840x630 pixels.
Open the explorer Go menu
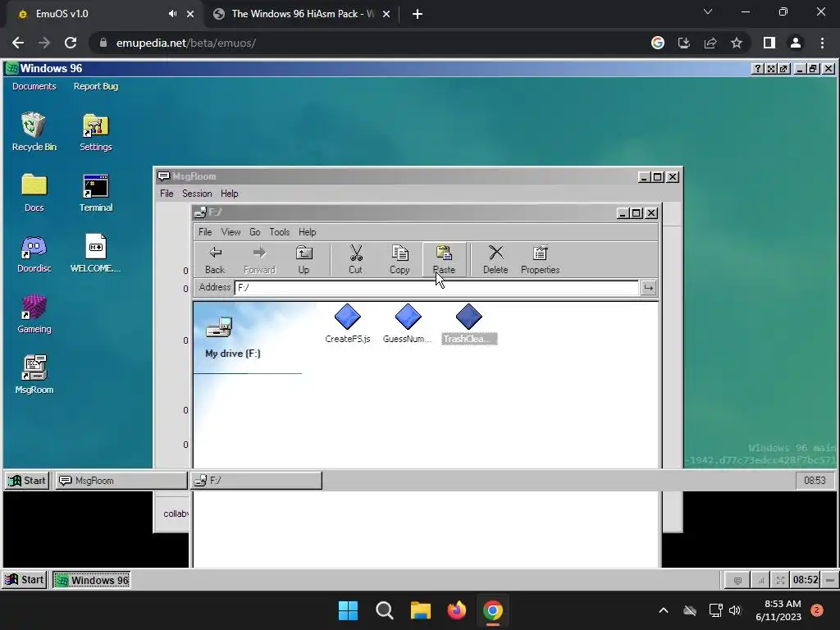click(255, 232)
